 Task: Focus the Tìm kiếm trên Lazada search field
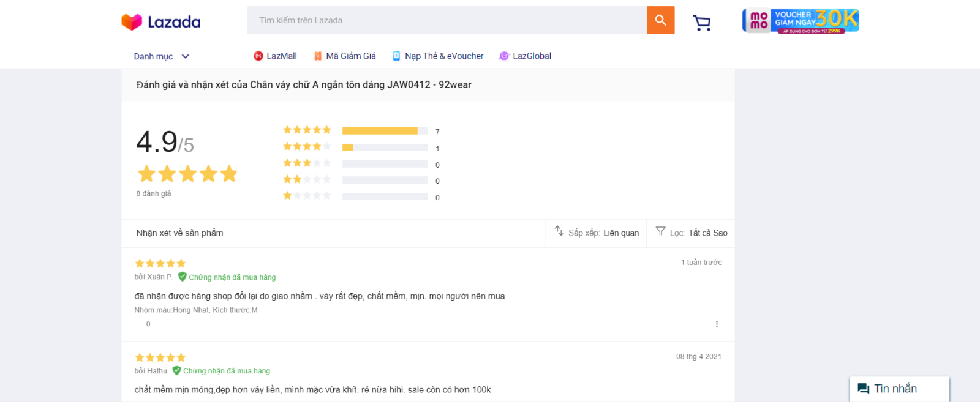coord(447,20)
